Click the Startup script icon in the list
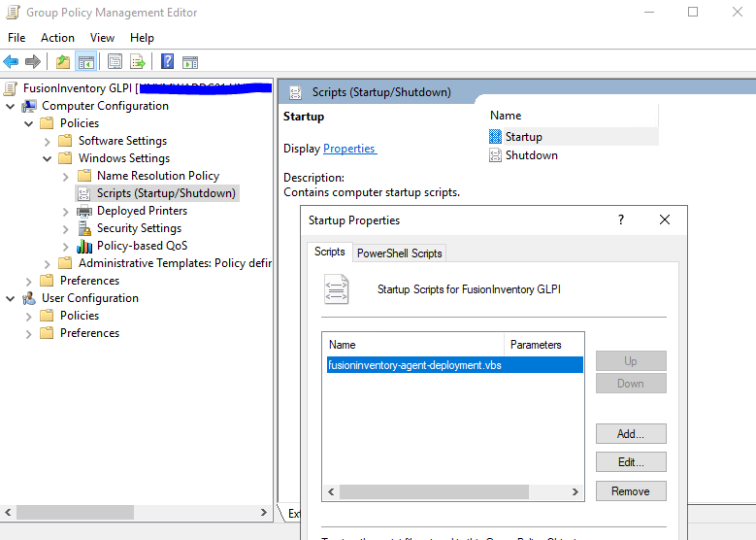Viewport: 756px width, 540px height. 495,137
